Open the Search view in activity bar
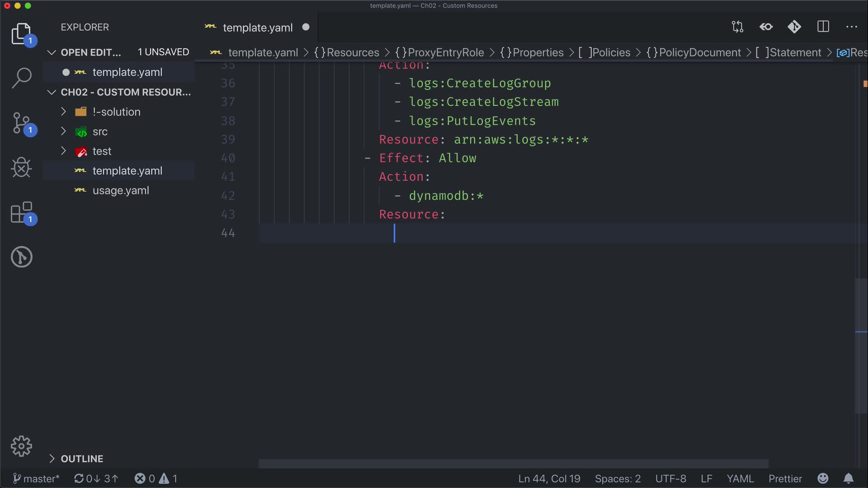This screenshot has width=868, height=488. pos(21,78)
